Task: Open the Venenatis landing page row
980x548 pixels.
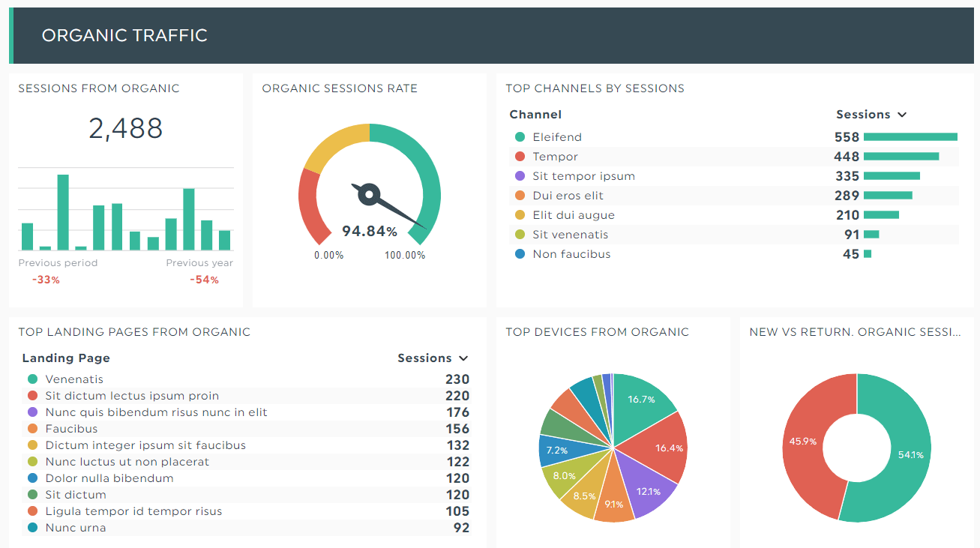Action: [247, 379]
